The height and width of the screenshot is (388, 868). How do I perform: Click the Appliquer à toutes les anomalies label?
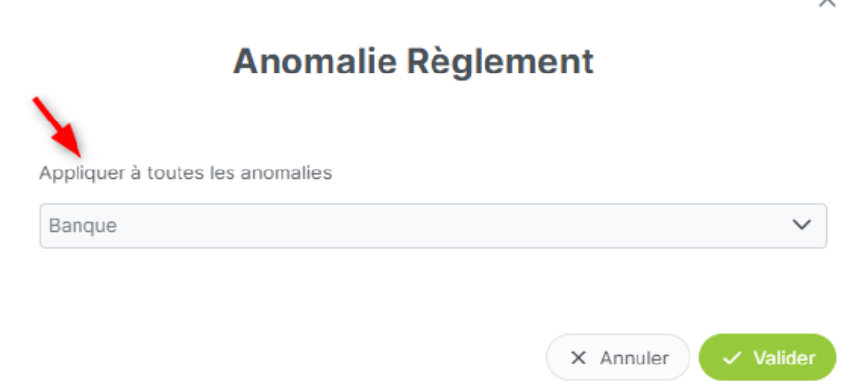(185, 173)
